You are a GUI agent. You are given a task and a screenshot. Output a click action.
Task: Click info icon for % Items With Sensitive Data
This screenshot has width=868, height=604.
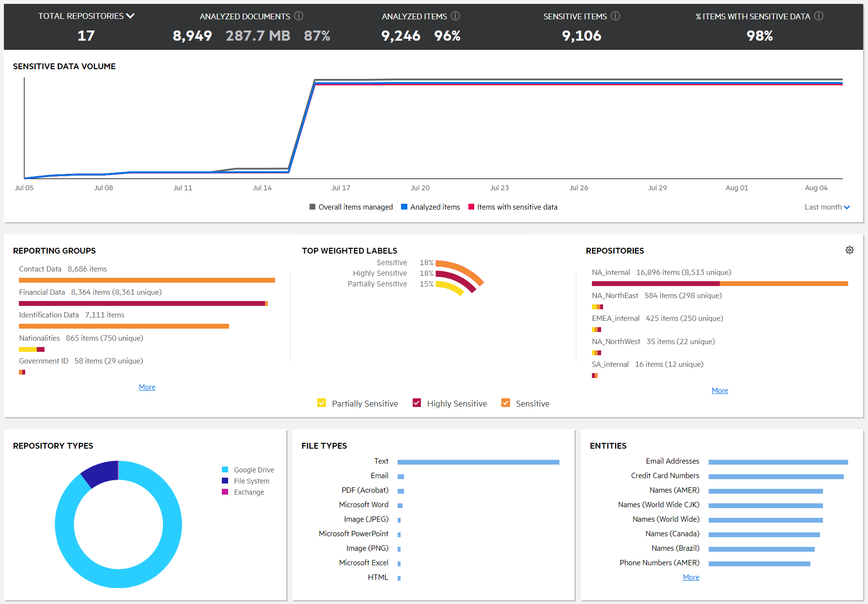819,16
